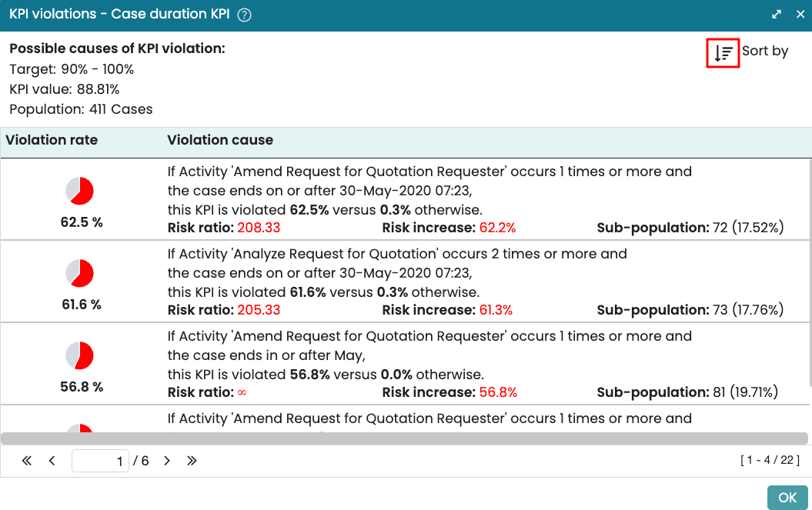812x510 pixels.
Task: Click the 61.6% violation rate pie chart
Action: 79,272
